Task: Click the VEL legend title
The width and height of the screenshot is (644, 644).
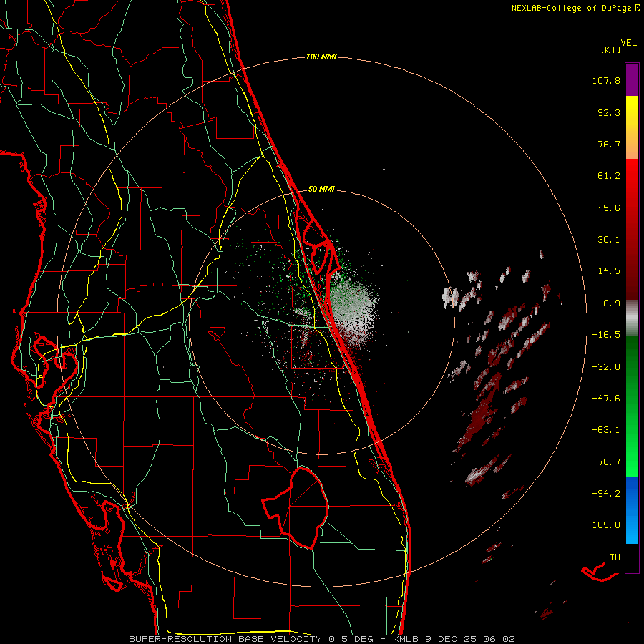Action: pyautogui.click(x=628, y=43)
